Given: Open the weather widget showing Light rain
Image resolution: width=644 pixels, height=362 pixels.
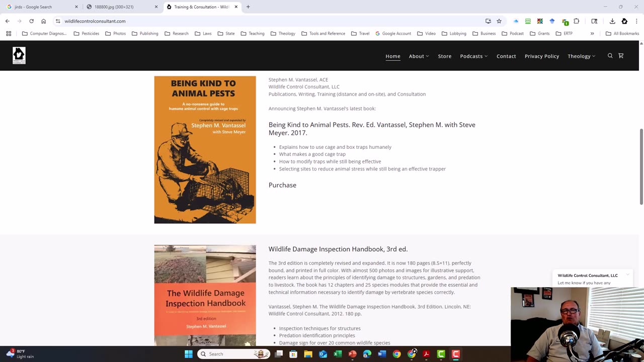Looking at the screenshot, I should point(20,354).
